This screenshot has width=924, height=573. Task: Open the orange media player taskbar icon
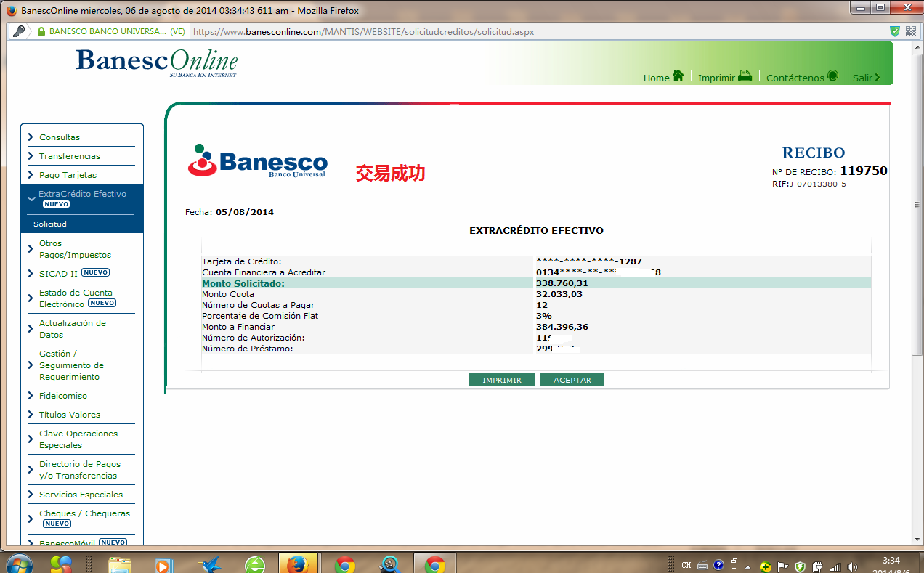(x=164, y=564)
